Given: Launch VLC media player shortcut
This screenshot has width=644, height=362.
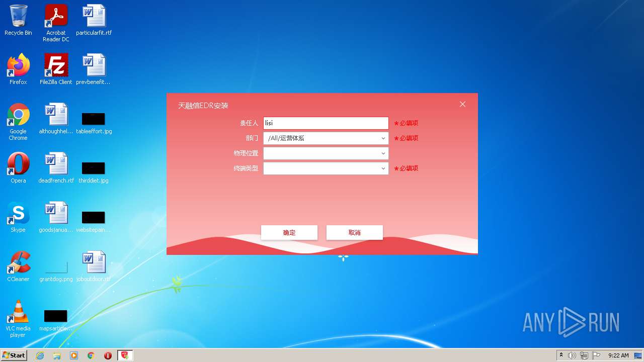Looking at the screenshot, I should 18,319.
